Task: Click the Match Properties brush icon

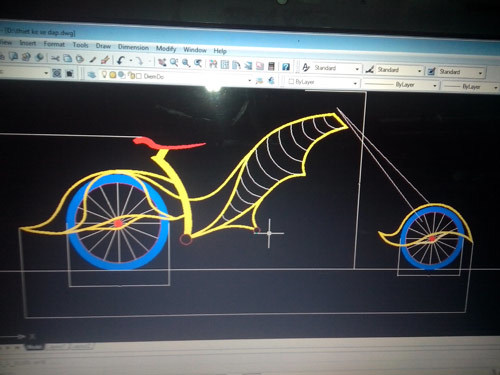Action: click(x=105, y=60)
